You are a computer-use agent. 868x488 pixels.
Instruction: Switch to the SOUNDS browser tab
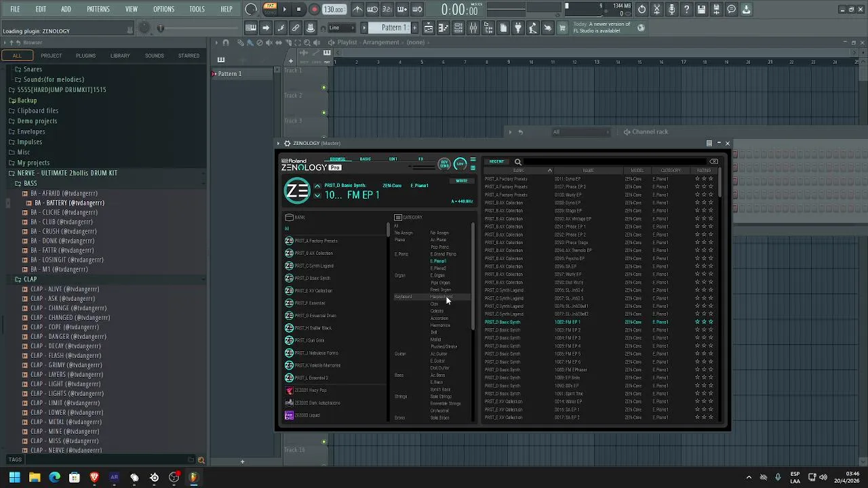pos(154,56)
